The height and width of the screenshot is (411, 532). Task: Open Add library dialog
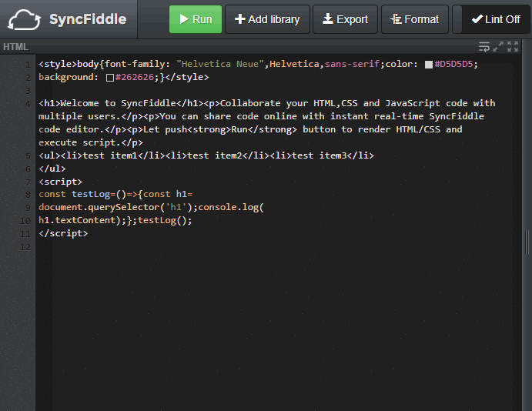pyautogui.click(x=267, y=19)
